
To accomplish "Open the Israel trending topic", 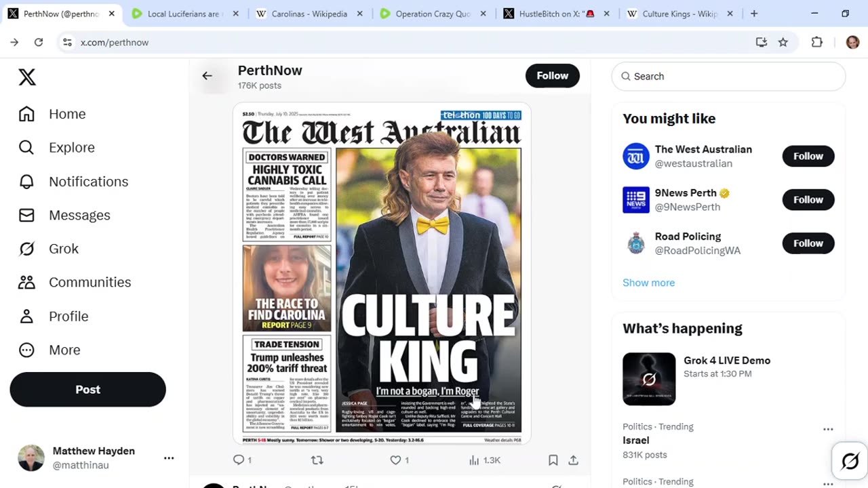I will coord(636,441).
